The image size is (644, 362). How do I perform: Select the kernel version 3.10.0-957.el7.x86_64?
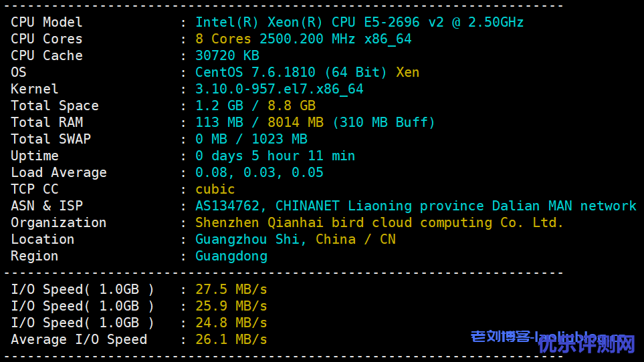click(x=279, y=89)
